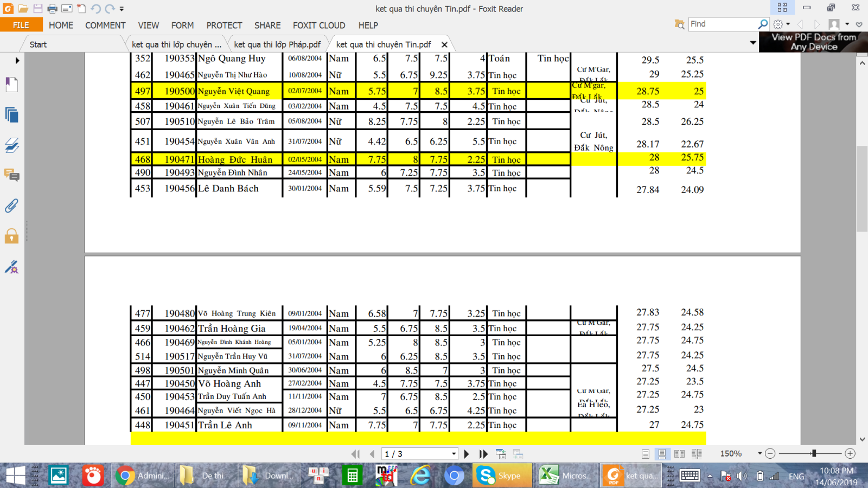This screenshot has height=488, width=868.
Task: Enable facing pages view mode
Action: (679, 454)
